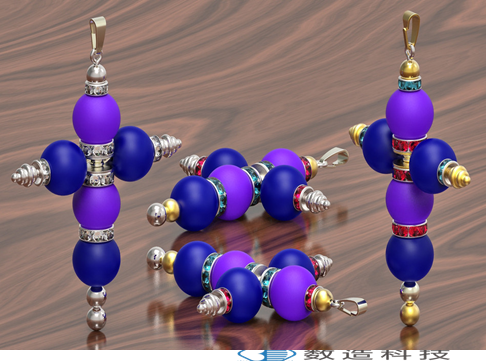
Task: Select the silver bail atop the left cross pendant
Action: click(x=98, y=34)
